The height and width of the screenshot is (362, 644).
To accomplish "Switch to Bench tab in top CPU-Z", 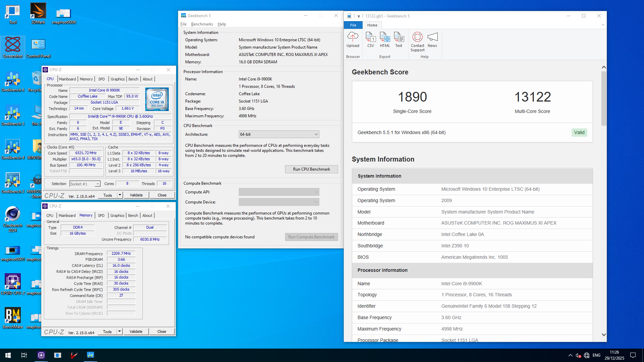I will [x=133, y=79].
